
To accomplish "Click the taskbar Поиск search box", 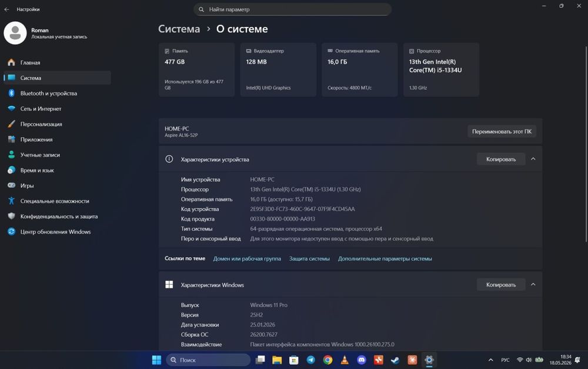I will click(x=208, y=360).
